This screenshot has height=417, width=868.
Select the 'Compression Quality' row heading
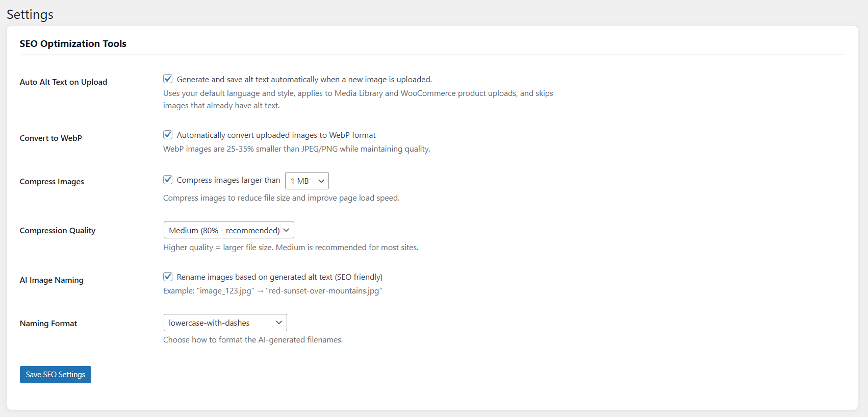coord(58,231)
